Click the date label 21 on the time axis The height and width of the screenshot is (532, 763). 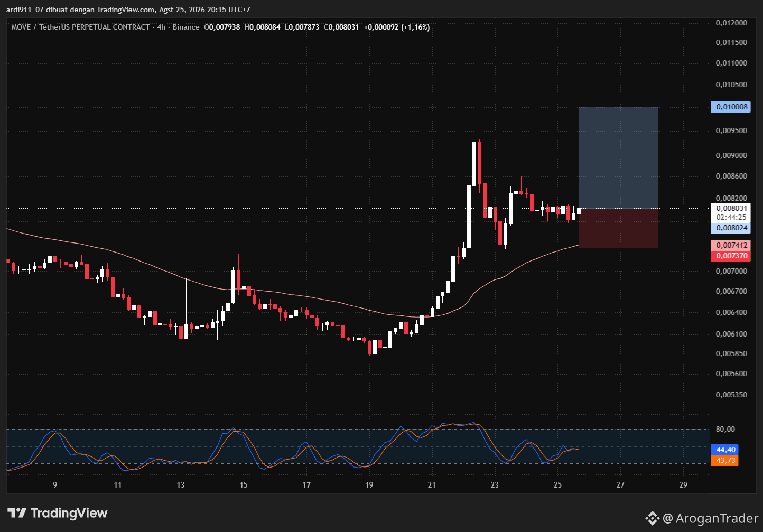click(x=432, y=484)
